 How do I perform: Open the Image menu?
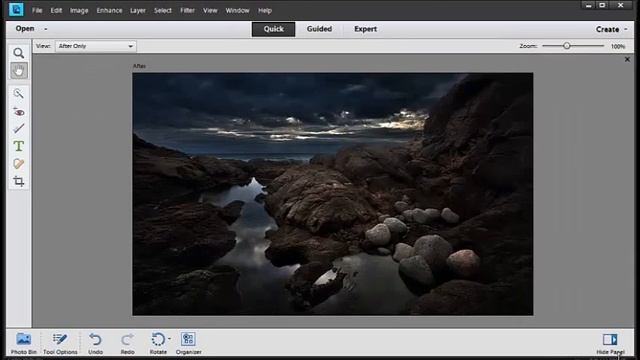click(x=79, y=11)
